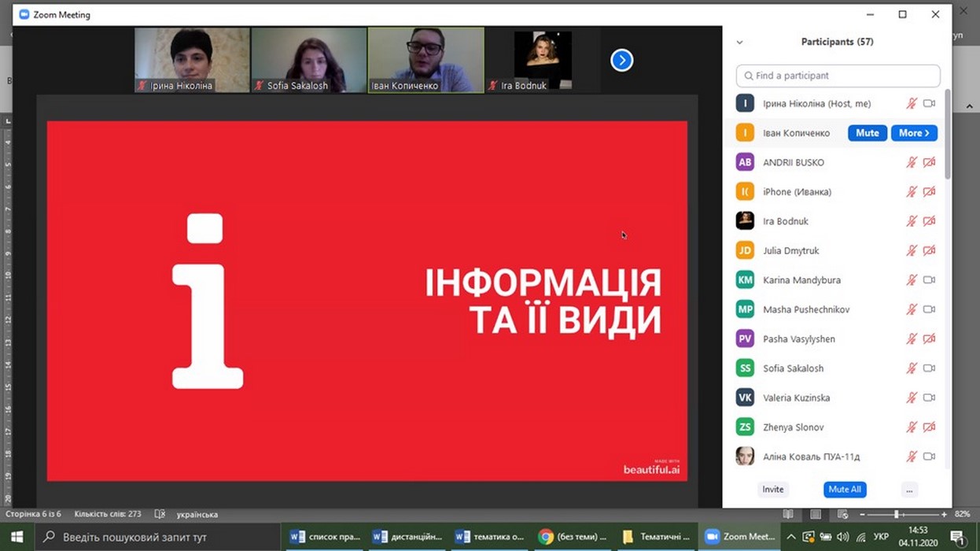Click the Find a participant search field
Screen dimensions: 980x551
838,76
